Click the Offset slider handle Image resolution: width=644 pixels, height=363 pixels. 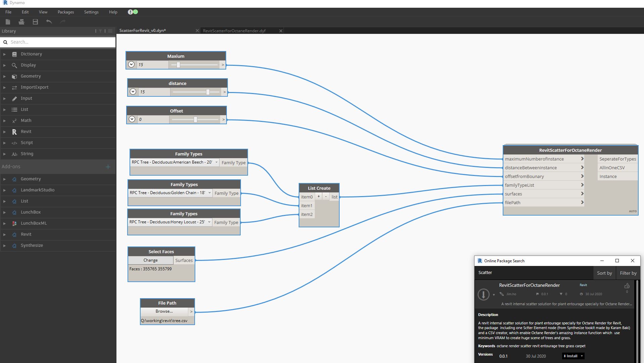pyautogui.click(x=195, y=120)
